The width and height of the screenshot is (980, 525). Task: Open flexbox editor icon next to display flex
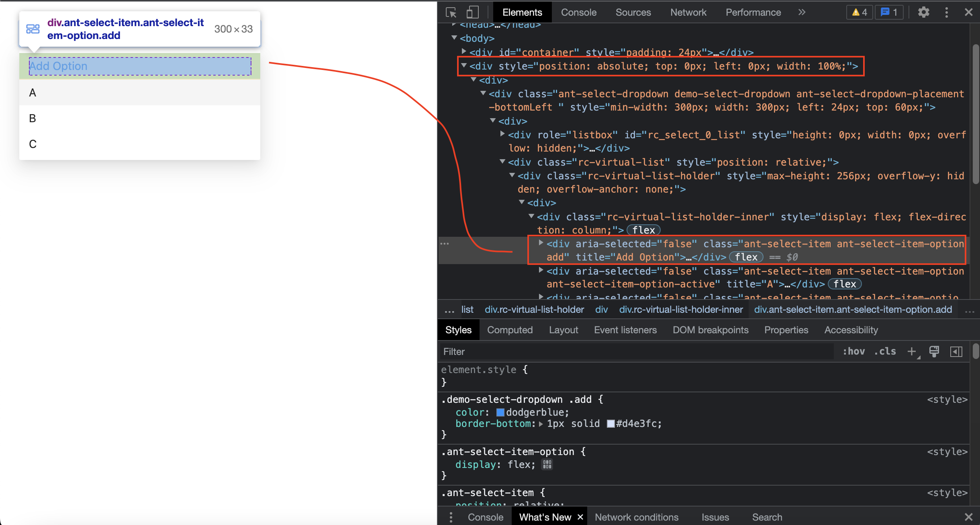(547, 465)
